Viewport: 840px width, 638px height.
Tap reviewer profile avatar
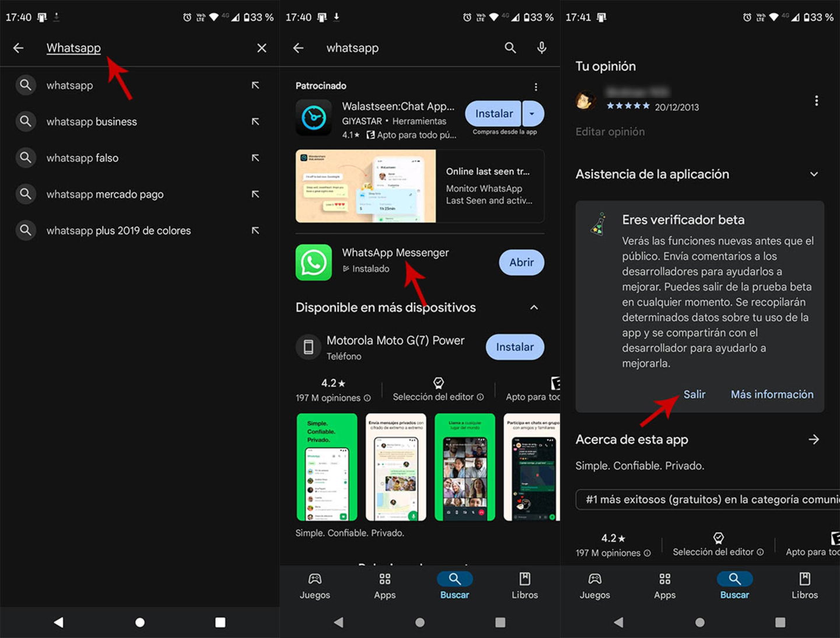tap(586, 100)
